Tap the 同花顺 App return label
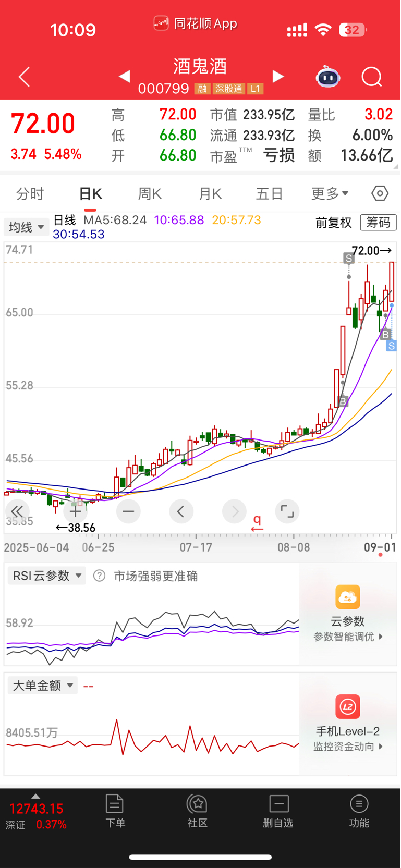The image size is (401, 868). [196, 23]
